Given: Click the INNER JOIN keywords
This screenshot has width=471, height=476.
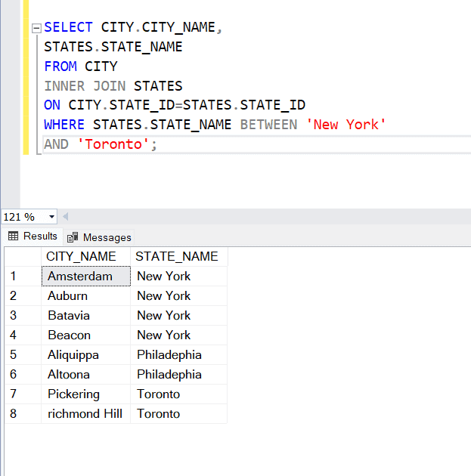Looking at the screenshot, I should [x=85, y=86].
